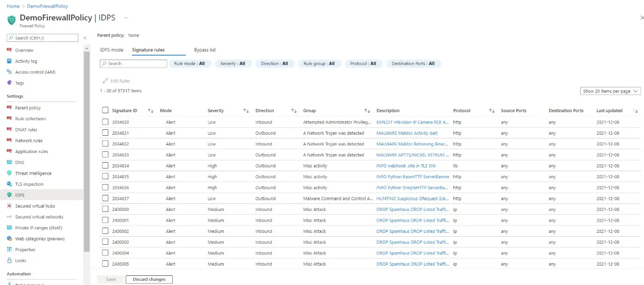This screenshot has height=285, width=644.
Task: Open the Show 20 items per page dropdown
Action: pyautogui.click(x=610, y=91)
